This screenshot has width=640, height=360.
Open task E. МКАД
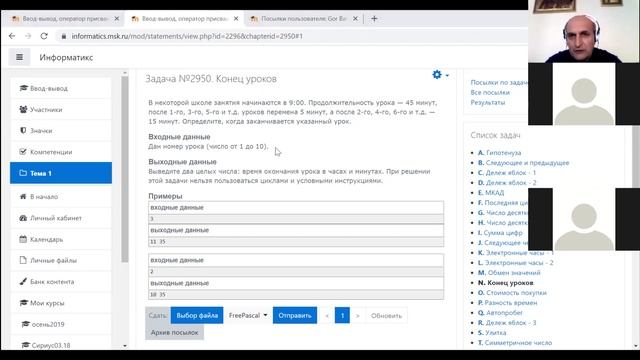[491, 193]
